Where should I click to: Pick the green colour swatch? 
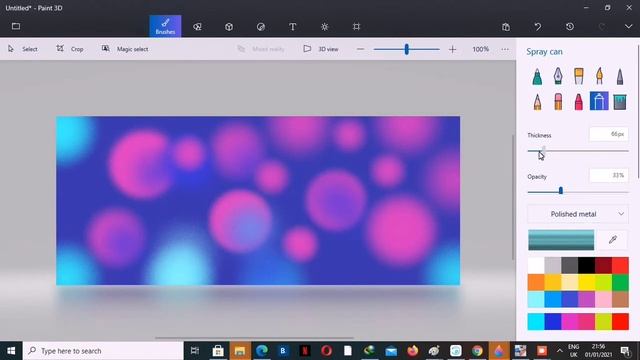[620, 282]
